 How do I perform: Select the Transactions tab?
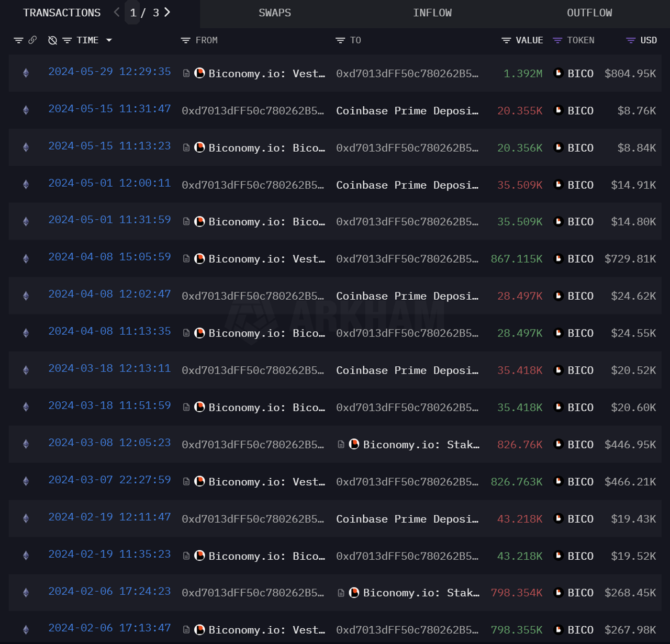[x=62, y=13]
